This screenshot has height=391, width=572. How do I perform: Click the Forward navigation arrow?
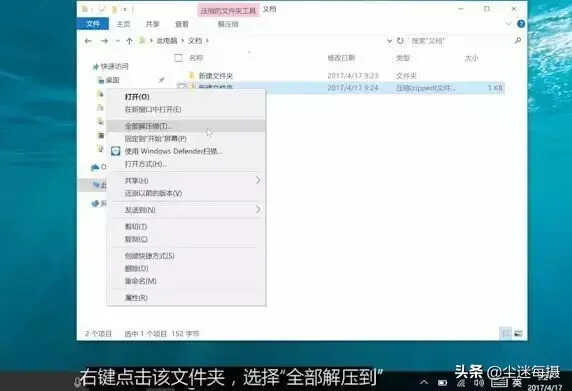[104, 41]
